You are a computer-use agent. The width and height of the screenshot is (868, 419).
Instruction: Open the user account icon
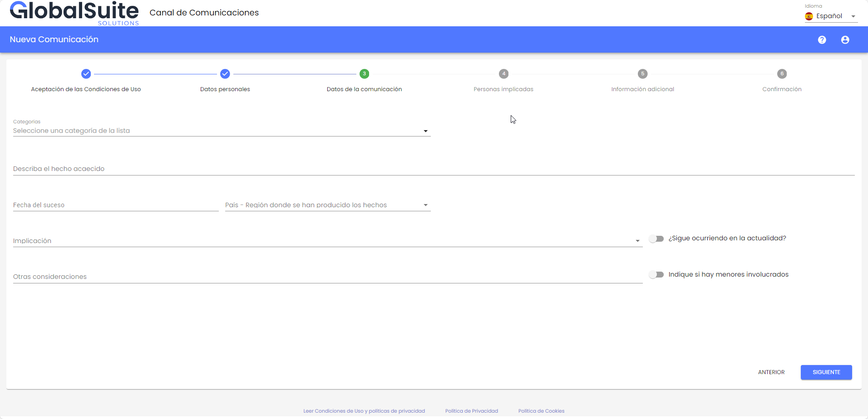coord(845,40)
